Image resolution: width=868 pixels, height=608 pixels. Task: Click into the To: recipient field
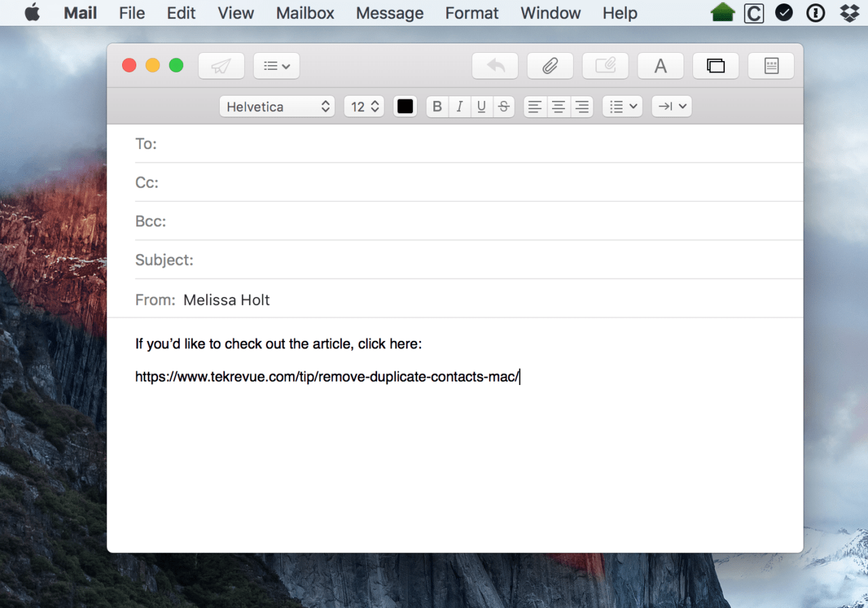click(469, 144)
